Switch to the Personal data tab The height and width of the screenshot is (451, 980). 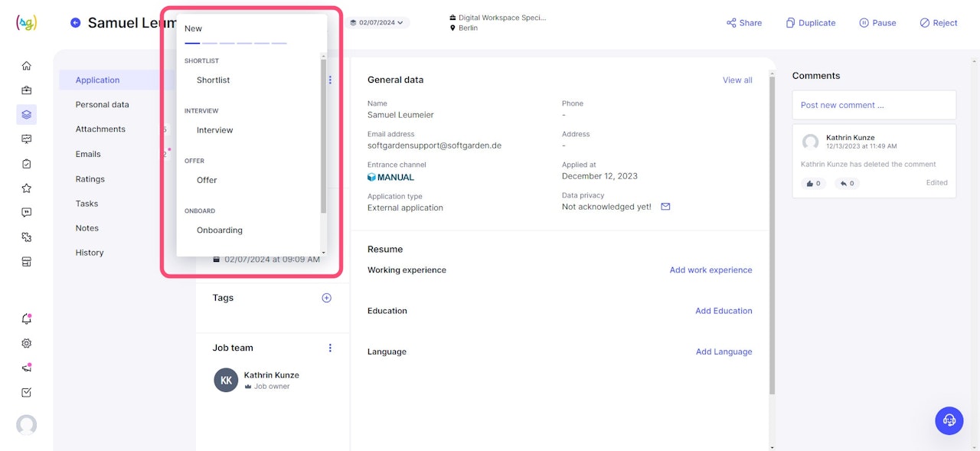pyautogui.click(x=102, y=105)
